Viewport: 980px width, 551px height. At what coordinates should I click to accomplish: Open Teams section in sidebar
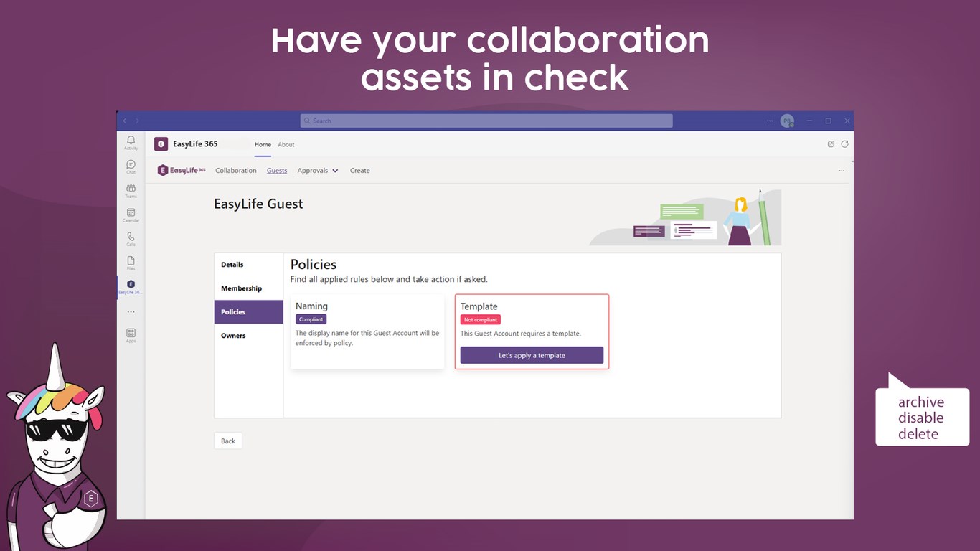pos(131,191)
